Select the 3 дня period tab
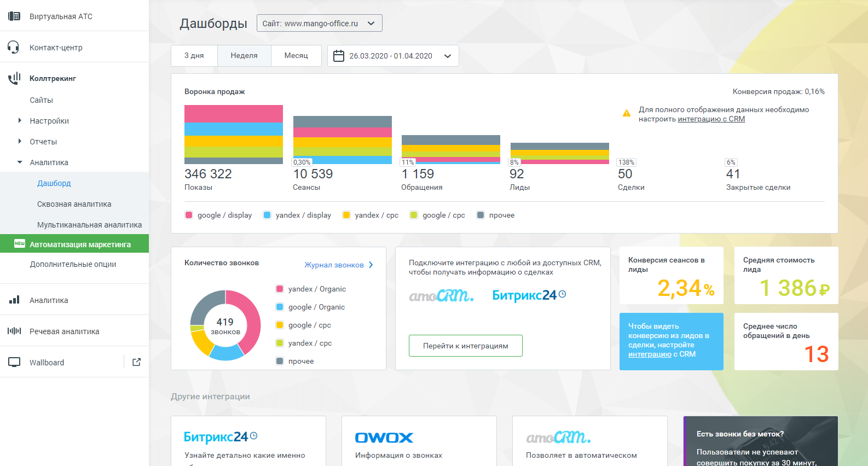This screenshot has width=868, height=466. pos(194,56)
